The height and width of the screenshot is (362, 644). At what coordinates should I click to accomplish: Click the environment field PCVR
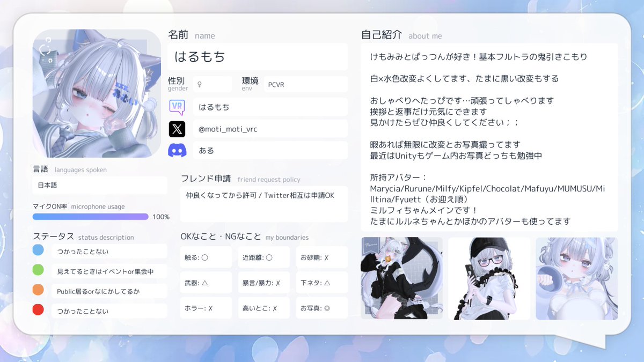pyautogui.click(x=305, y=84)
